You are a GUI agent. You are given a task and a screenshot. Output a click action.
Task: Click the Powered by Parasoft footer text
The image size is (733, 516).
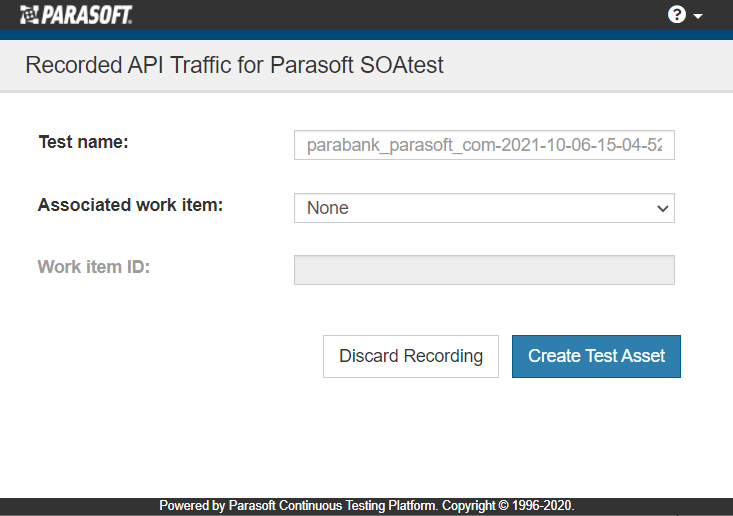(366, 506)
